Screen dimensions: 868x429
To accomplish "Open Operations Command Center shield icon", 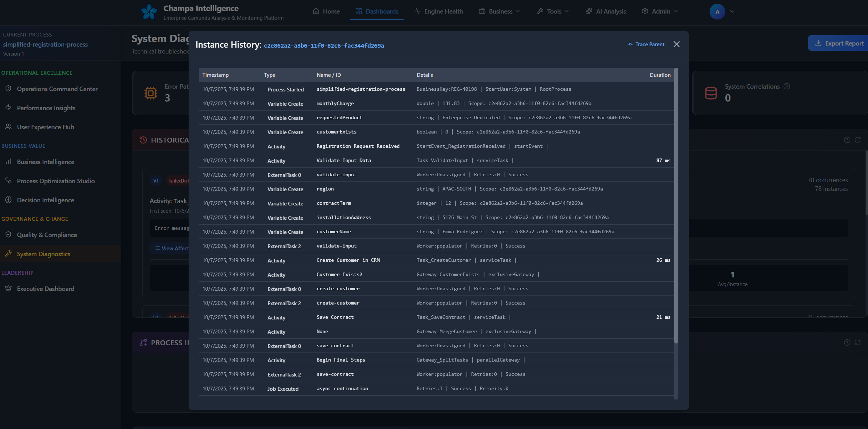I will pos(9,89).
